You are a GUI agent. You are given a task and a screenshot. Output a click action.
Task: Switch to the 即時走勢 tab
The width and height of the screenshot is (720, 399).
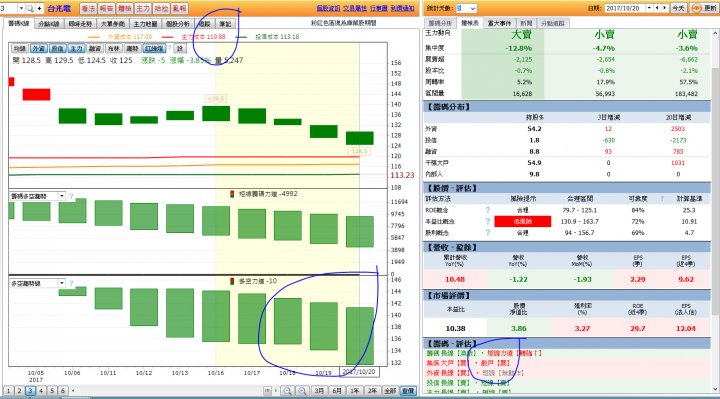[x=80, y=24]
